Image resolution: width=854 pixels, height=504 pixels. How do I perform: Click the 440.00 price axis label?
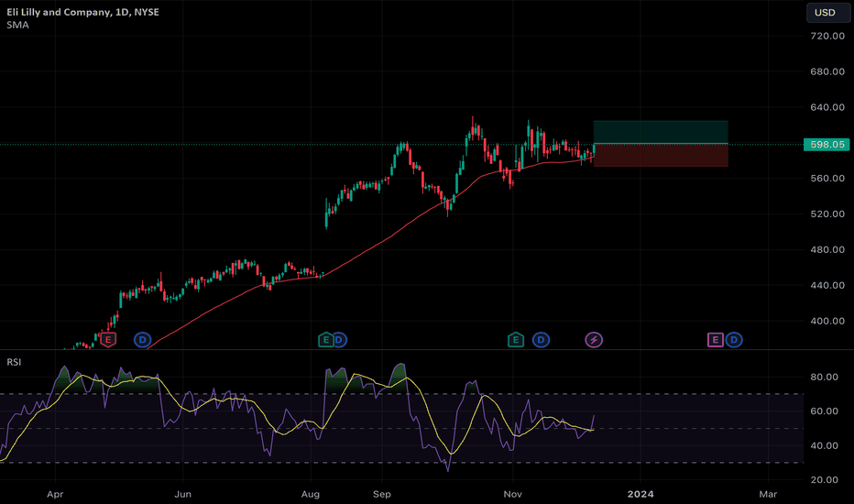tap(827, 285)
